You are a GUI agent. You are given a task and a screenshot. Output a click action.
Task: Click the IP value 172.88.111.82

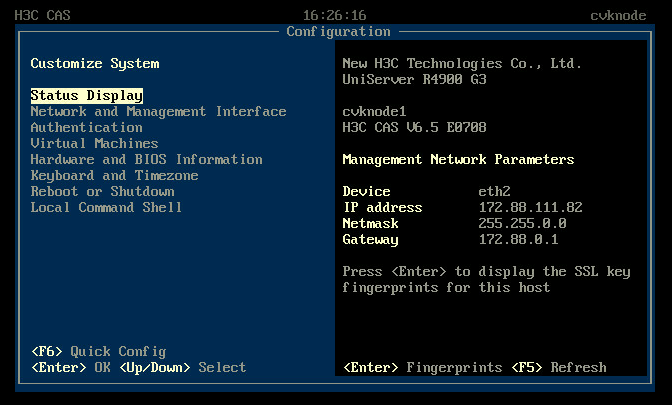click(x=531, y=208)
